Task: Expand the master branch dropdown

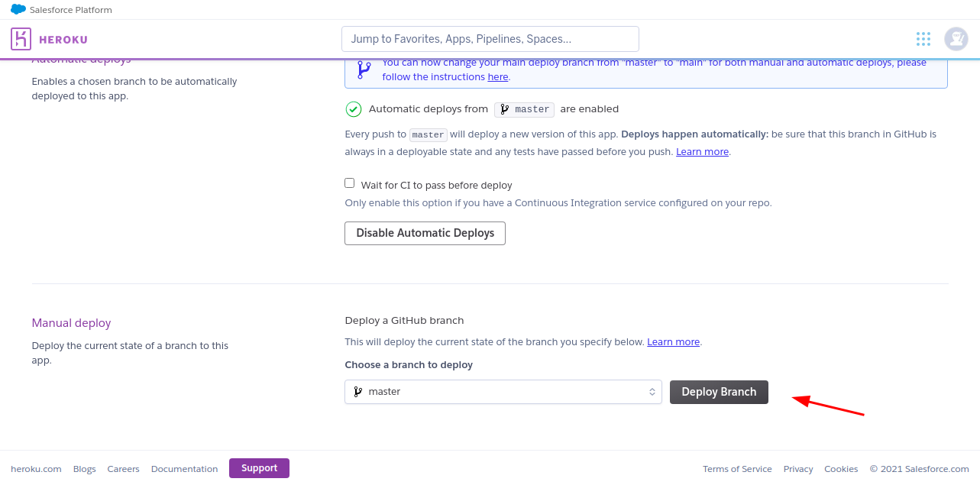Action: [503, 392]
